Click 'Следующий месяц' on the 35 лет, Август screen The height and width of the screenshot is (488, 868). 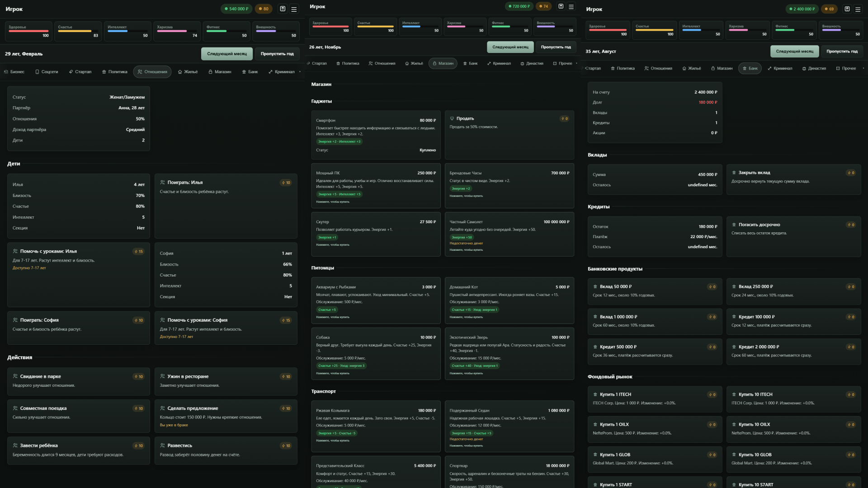pos(795,52)
